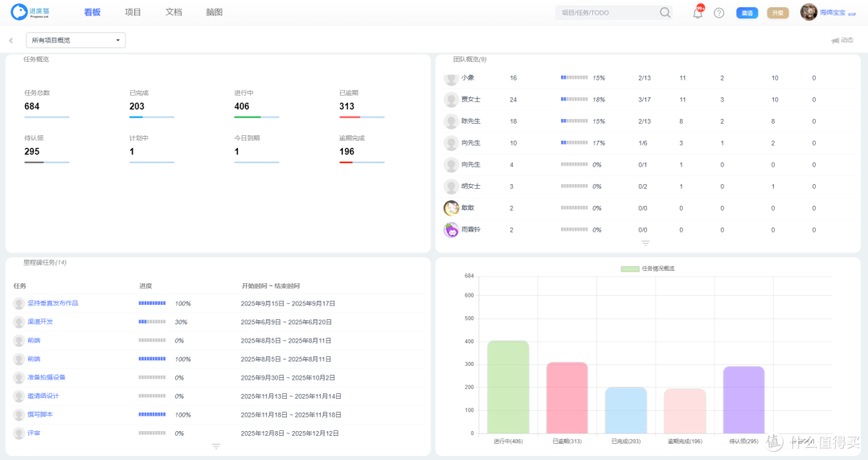Click green 进行中(406) chart bar
868x460 pixels.
click(x=508, y=387)
